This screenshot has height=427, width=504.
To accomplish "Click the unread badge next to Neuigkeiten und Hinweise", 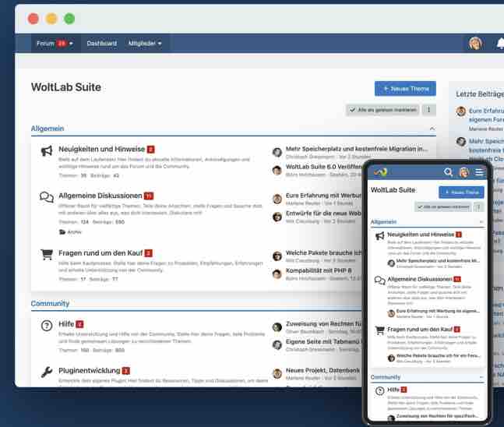I will tap(151, 150).
